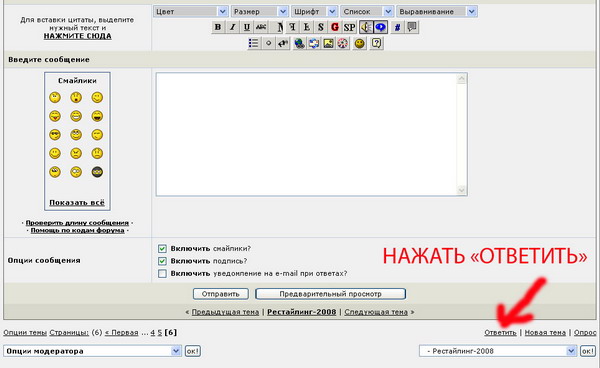Click the black curved arrow icon
This screenshot has height=368, width=600.
283,43
